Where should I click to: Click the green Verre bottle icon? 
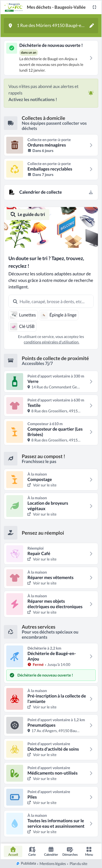(x=15, y=381)
